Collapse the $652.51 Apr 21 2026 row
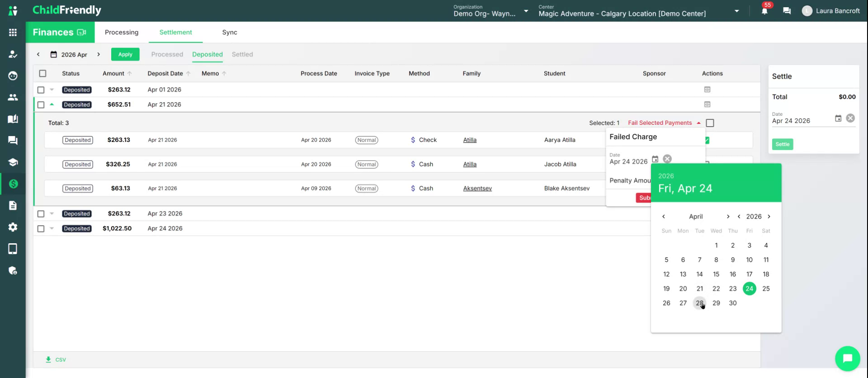The height and width of the screenshot is (378, 868). point(52,104)
